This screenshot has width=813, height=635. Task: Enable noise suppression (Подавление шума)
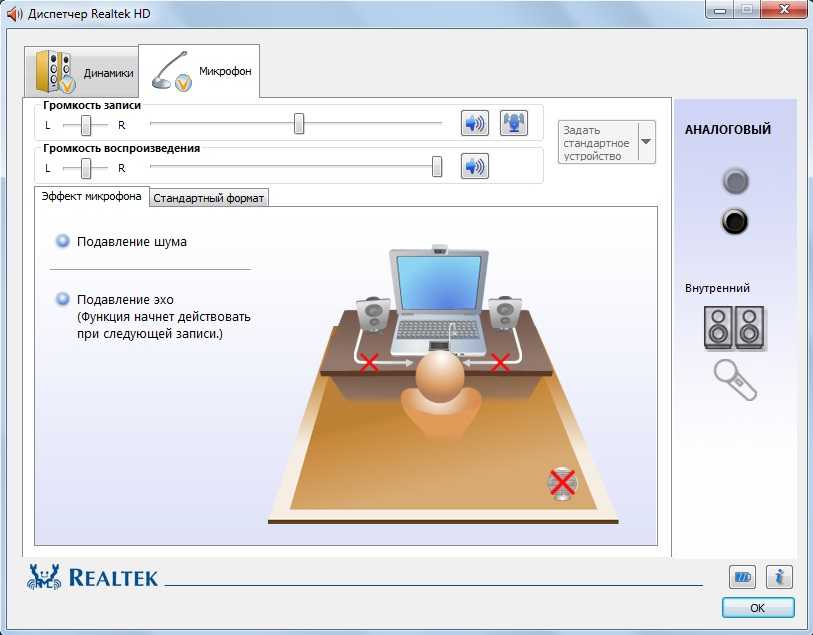point(64,241)
